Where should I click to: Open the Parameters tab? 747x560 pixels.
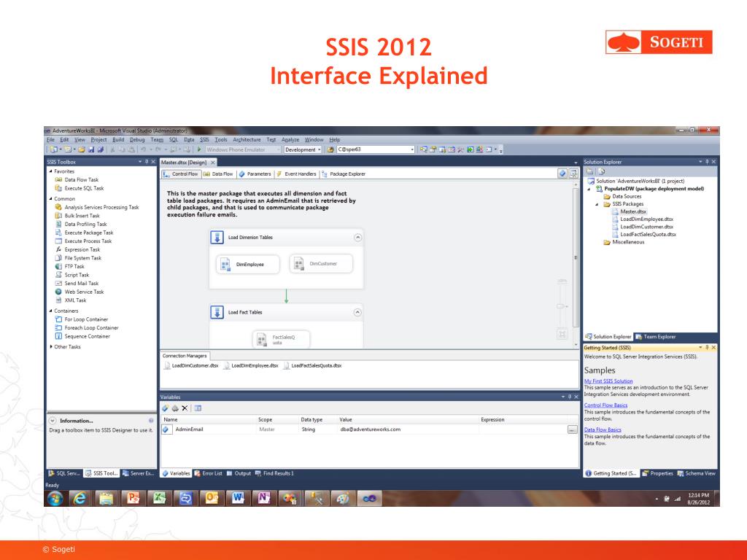(x=255, y=174)
